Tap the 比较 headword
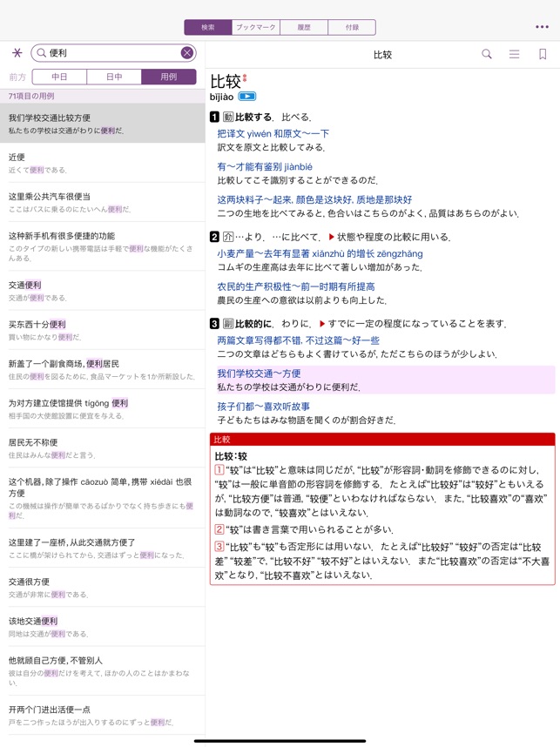The width and height of the screenshot is (560, 747). (226, 82)
